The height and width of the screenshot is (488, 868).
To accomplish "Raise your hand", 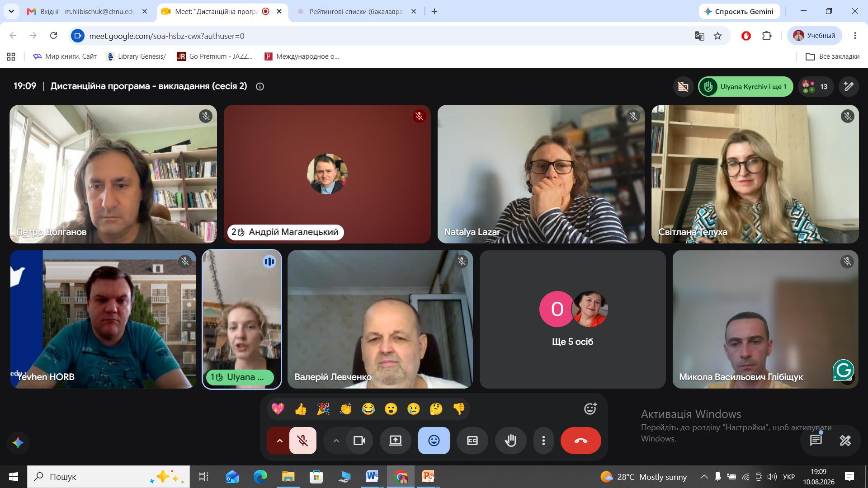I will click(x=511, y=441).
